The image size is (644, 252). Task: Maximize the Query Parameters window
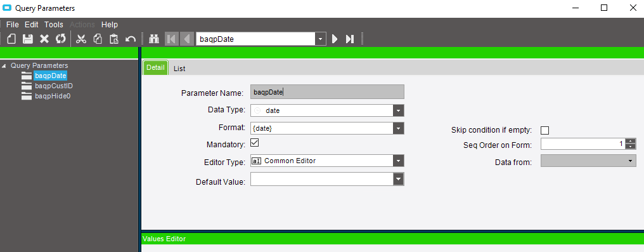(604, 8)
